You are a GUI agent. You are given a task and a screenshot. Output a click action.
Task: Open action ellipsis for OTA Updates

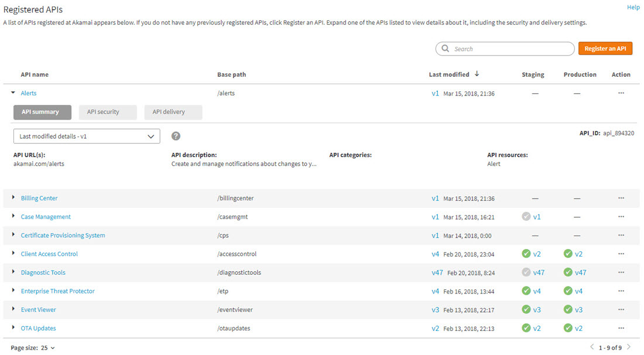pos(621,328)
